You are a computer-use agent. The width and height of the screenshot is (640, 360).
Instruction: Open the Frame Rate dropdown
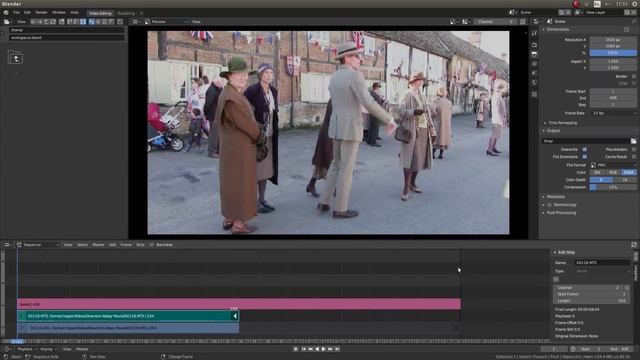pyautogui.click(x=613, y=113)
